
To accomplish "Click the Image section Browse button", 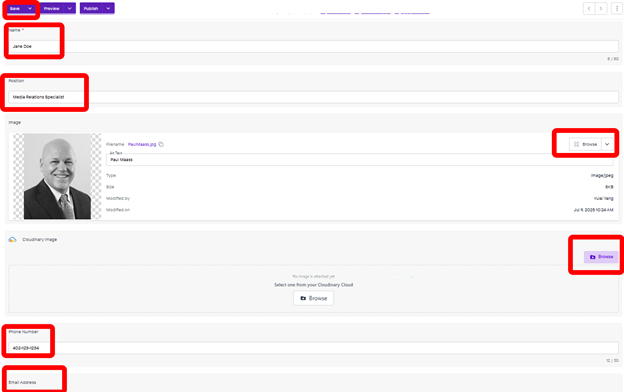I will [585, 144].
